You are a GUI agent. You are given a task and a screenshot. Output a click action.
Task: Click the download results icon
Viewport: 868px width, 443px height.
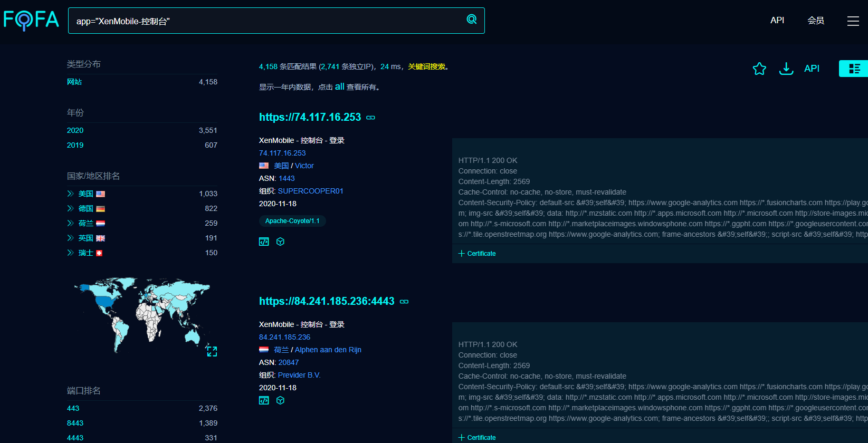[786, 69]
